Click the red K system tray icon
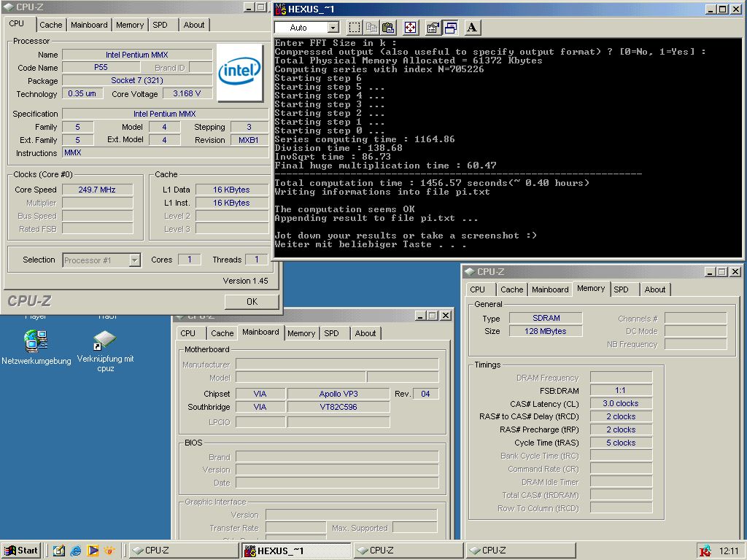Viewport: 747px width, 560px height. click(x=705, y=551)
